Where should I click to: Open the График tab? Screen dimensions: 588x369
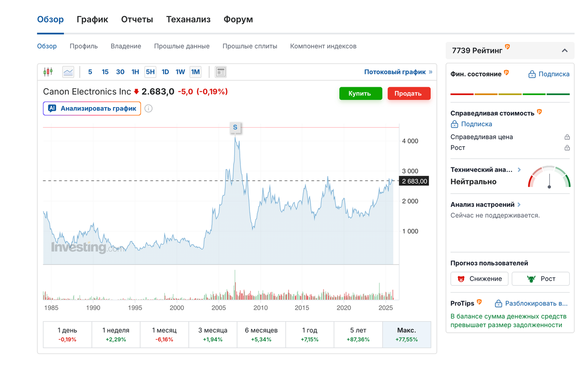(x=92, y=19)
